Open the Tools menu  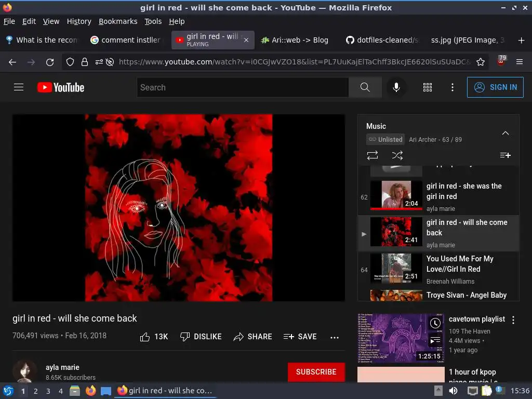point(153,21)
